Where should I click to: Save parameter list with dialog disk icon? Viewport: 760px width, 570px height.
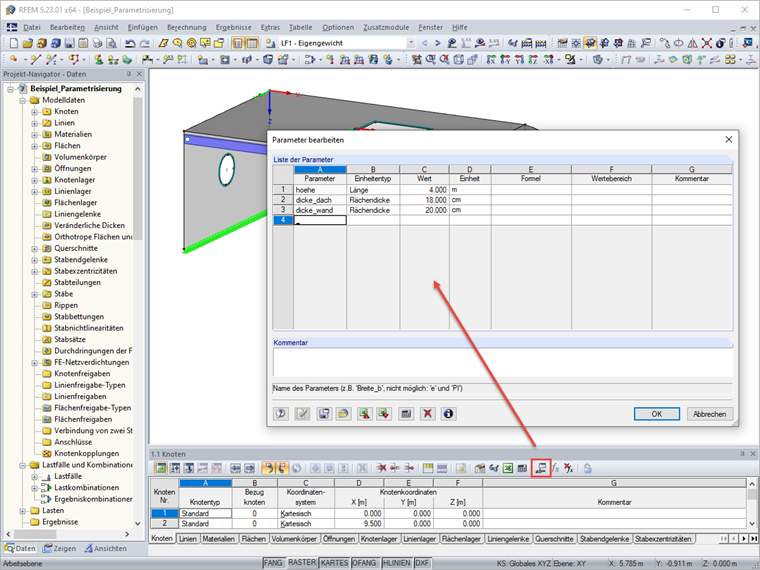pyautogui.click(x=324, y=414)
